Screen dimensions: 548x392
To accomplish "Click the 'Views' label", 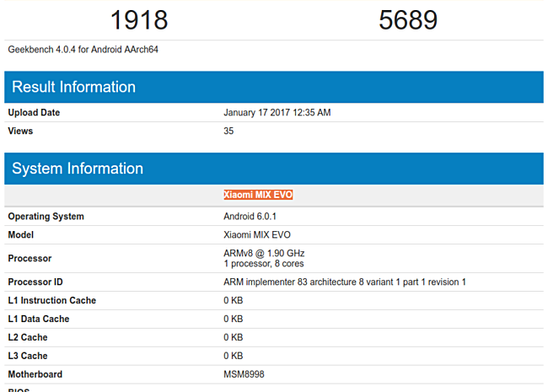I will point(20,131).
